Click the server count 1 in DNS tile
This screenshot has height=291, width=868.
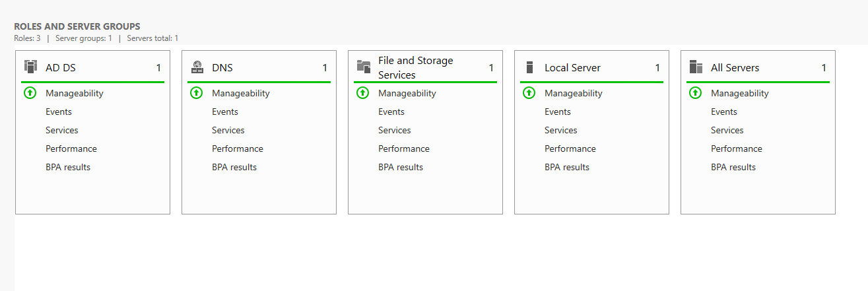[325, 67]
